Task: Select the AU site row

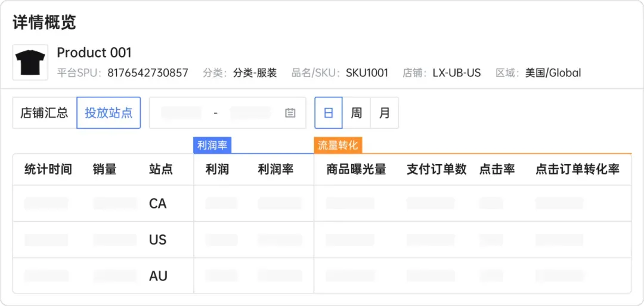Action: (322, 276)
